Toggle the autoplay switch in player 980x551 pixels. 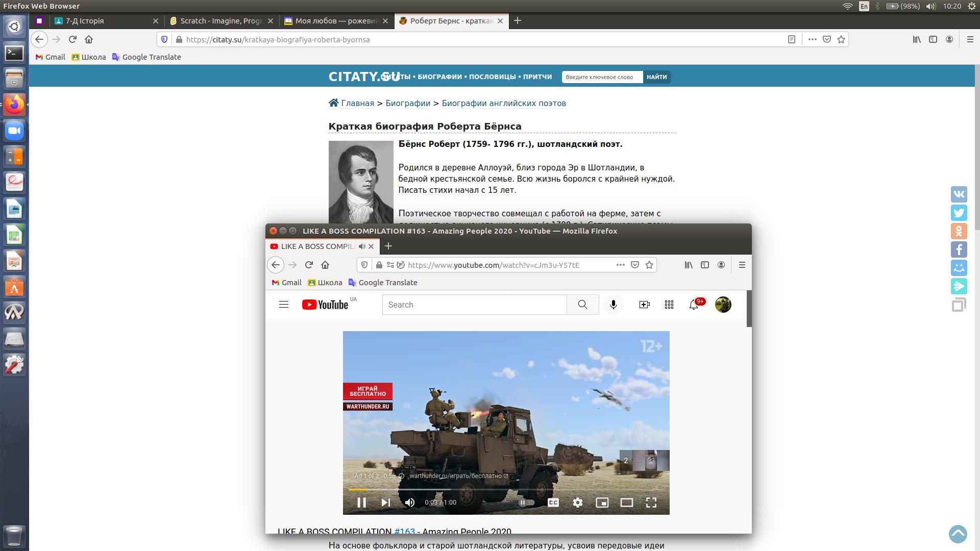pos(526,503)
